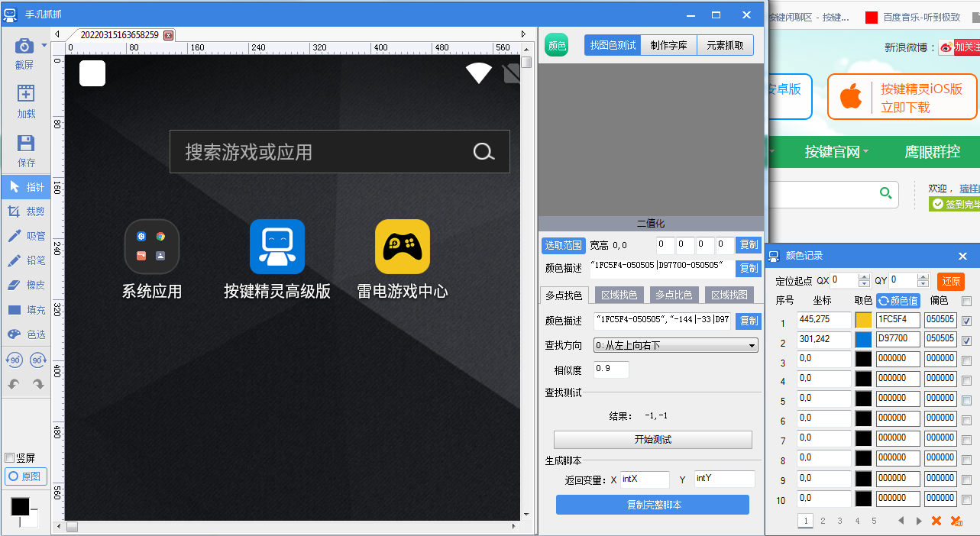Click the 相似度 similarity field showing 0.9

pos(611,370)
